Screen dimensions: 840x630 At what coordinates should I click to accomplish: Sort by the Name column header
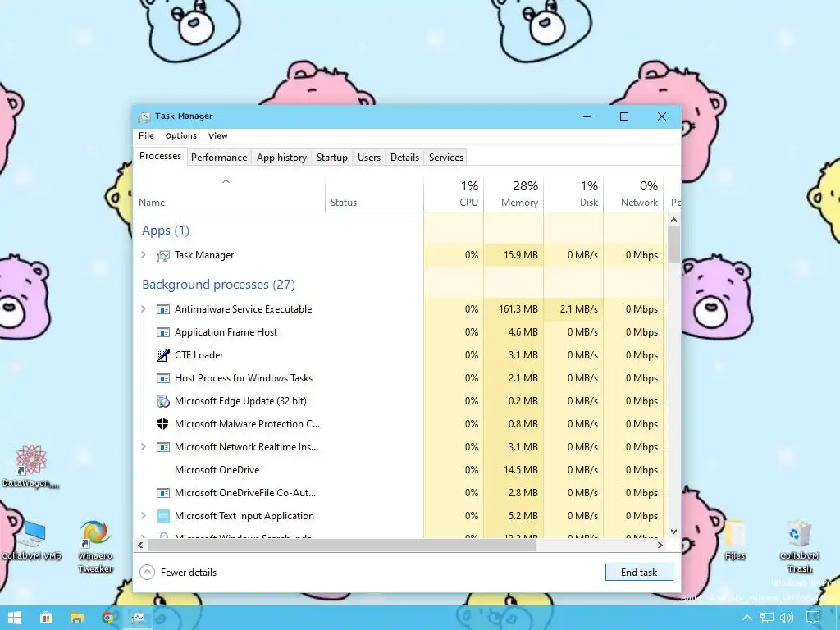tap(230, 194)
